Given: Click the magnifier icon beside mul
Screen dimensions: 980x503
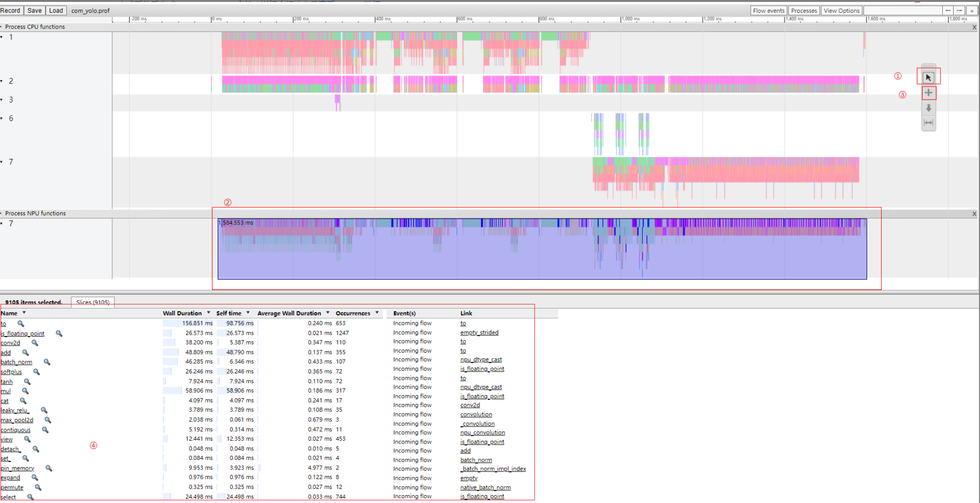Looking at the screenshot, I should [x=25, y=391].
